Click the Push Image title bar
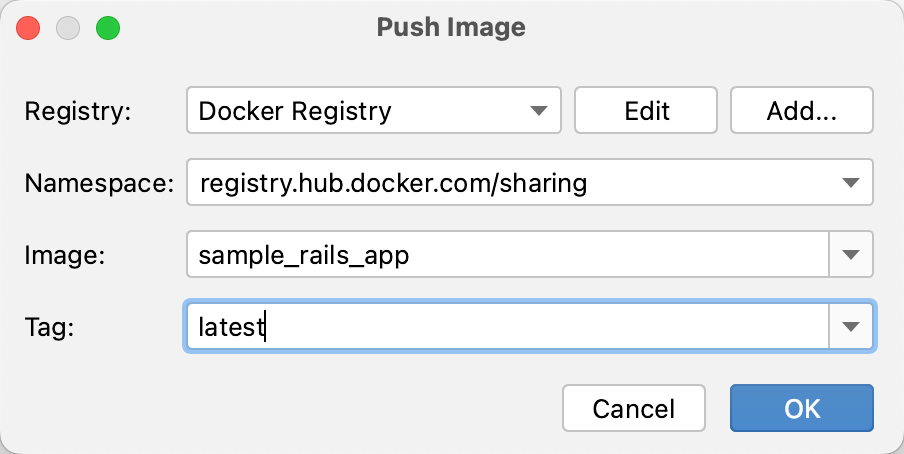Image resolution: width=904 pixels, height=454 pixels. click(451, 28)
